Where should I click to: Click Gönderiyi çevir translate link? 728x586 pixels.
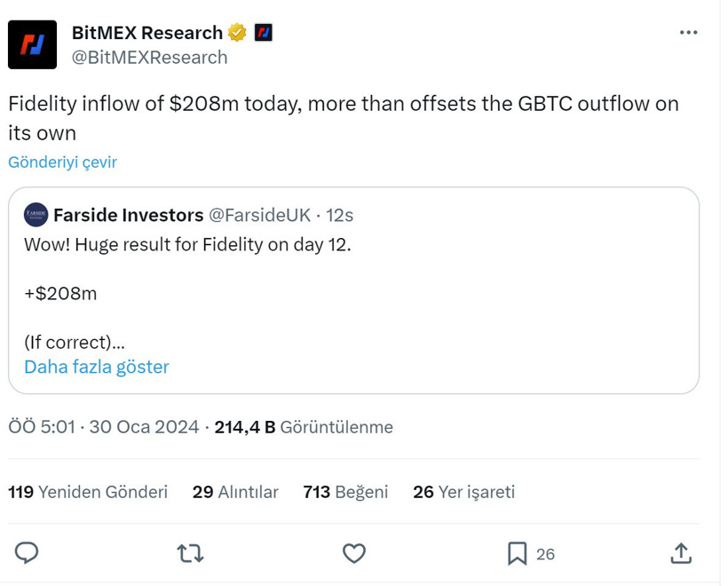click(62, 162)
